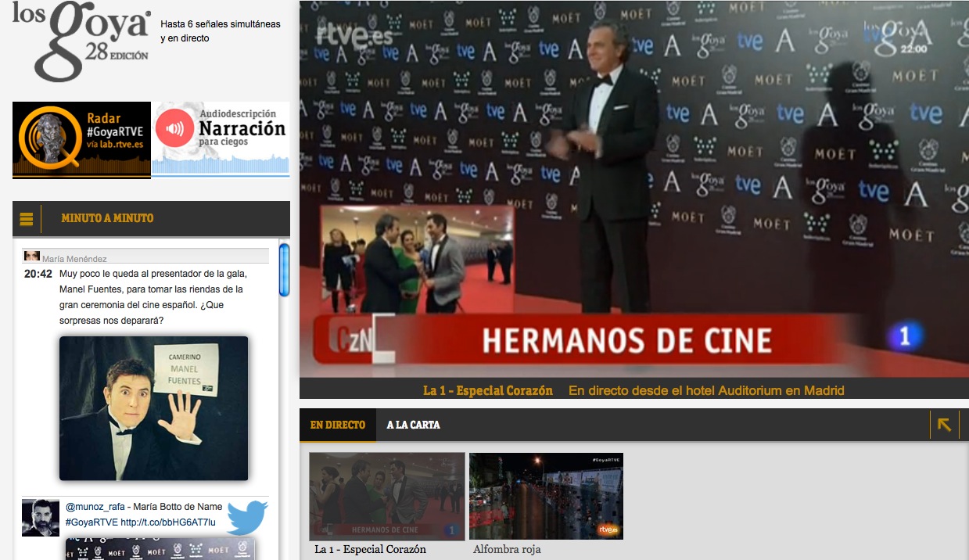This screenshot has height=560, width=969.
Task: Click María Menéndez's small avatar
Action: 31,257
